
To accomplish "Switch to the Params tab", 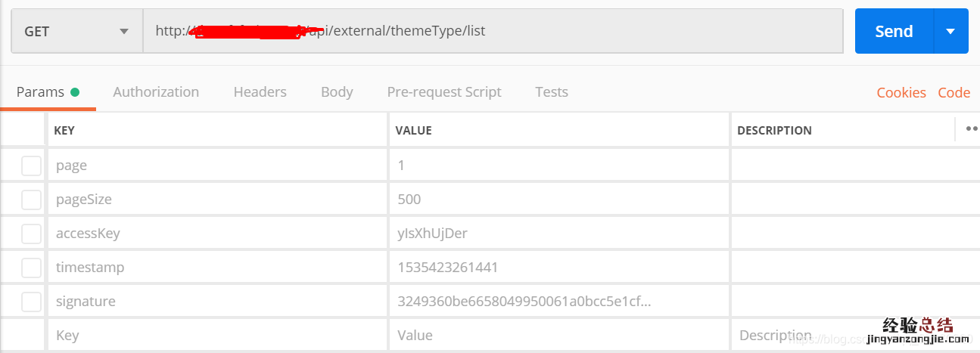I will click(x=41, y=92).
